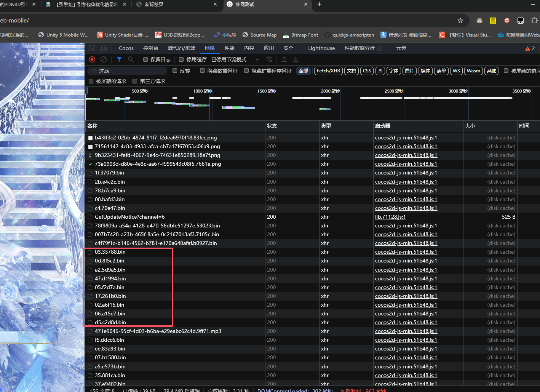This screenshot has width=540, height=392.
Task: Select the d5.c2d8d.bin request
Action: [x=110, y=322]
